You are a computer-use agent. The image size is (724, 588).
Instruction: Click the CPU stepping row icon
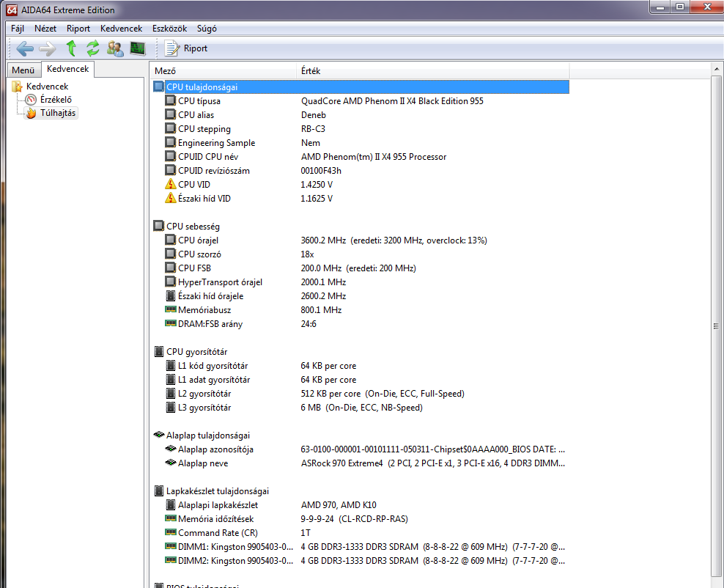click(x=171, y=128)
